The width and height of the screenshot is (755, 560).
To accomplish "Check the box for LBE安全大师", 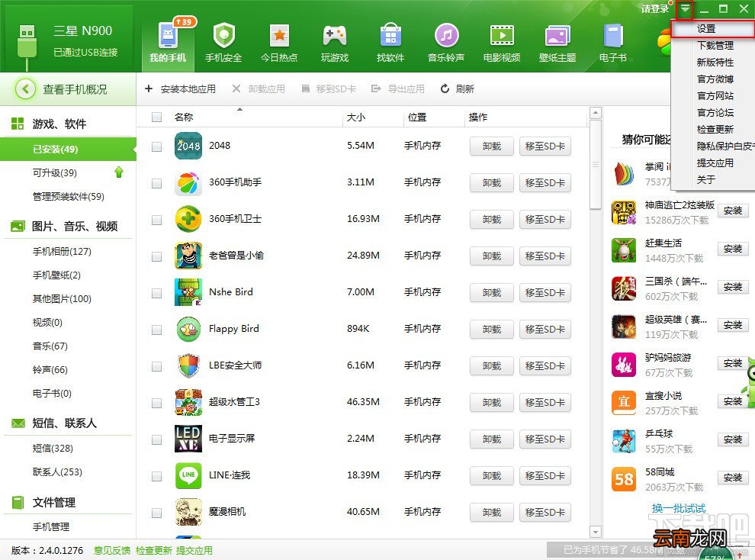I will point(156,366).
